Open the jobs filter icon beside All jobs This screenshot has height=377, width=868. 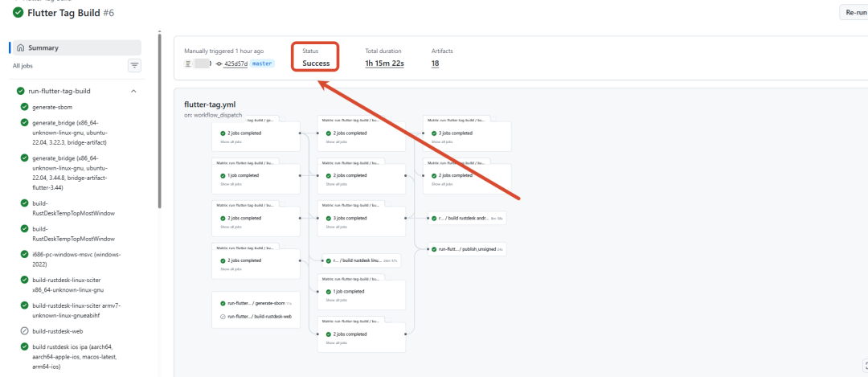point(134,66)
